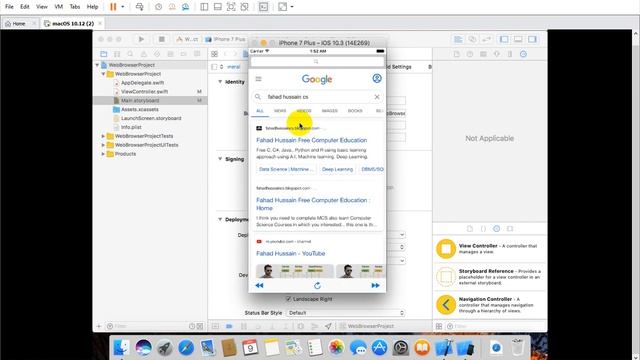
Task: Open Safari from the macOS dock
Action: [x=186, y=348]
